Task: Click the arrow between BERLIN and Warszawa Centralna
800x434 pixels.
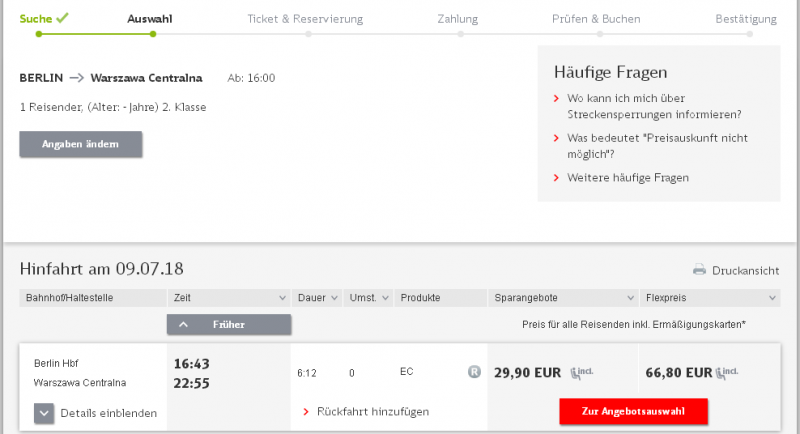Action: pyautogui.click(x=77, y=78)
